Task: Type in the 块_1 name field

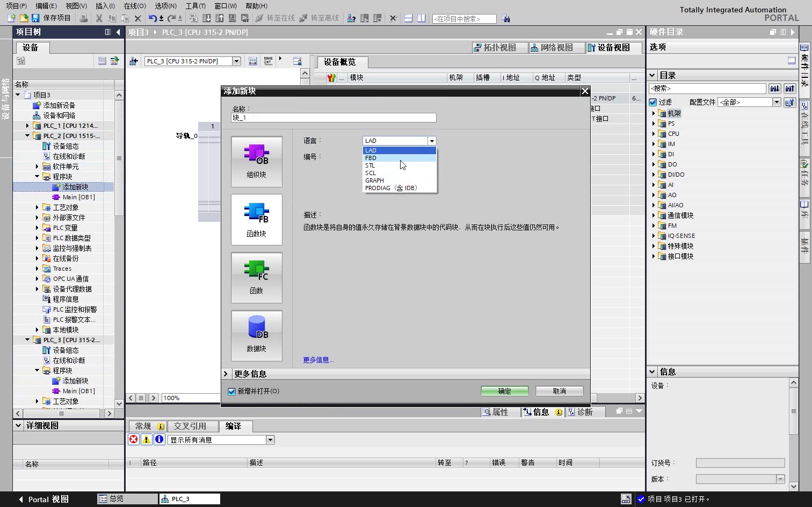Action: (x=333, y=117)
